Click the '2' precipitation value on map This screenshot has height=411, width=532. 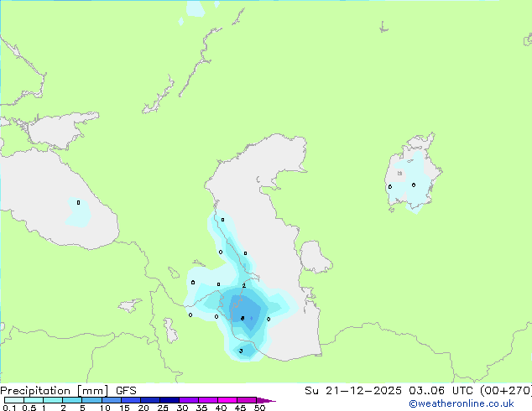244,285
